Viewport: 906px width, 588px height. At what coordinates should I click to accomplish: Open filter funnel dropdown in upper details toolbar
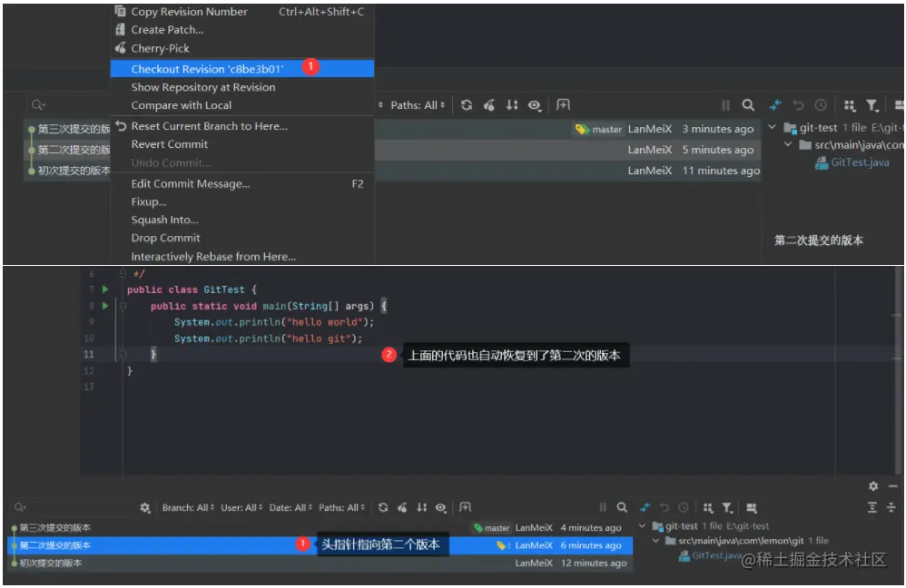pyautogui.click(x=872, y=105)
